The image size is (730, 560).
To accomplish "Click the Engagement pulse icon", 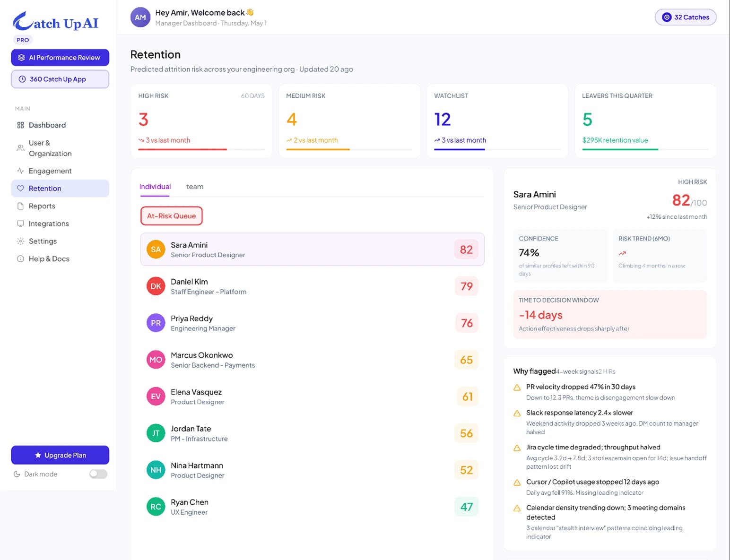I will (20, 171).
